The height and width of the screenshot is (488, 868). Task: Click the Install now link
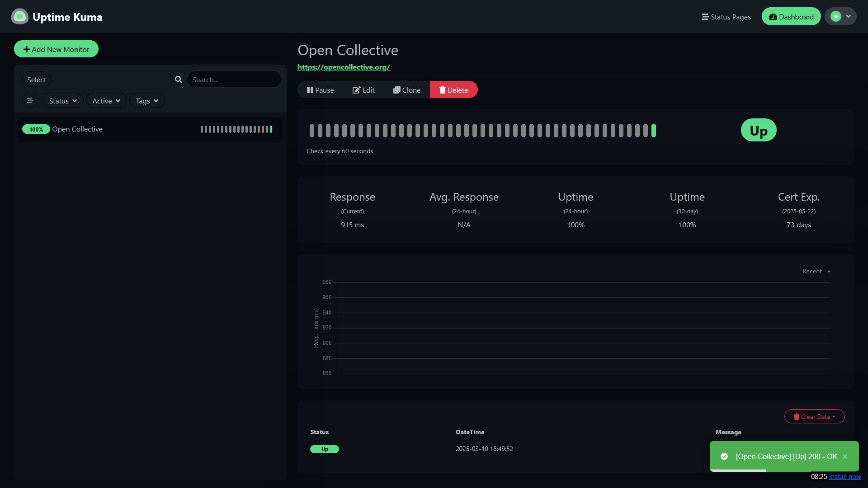tap(845, 477)
